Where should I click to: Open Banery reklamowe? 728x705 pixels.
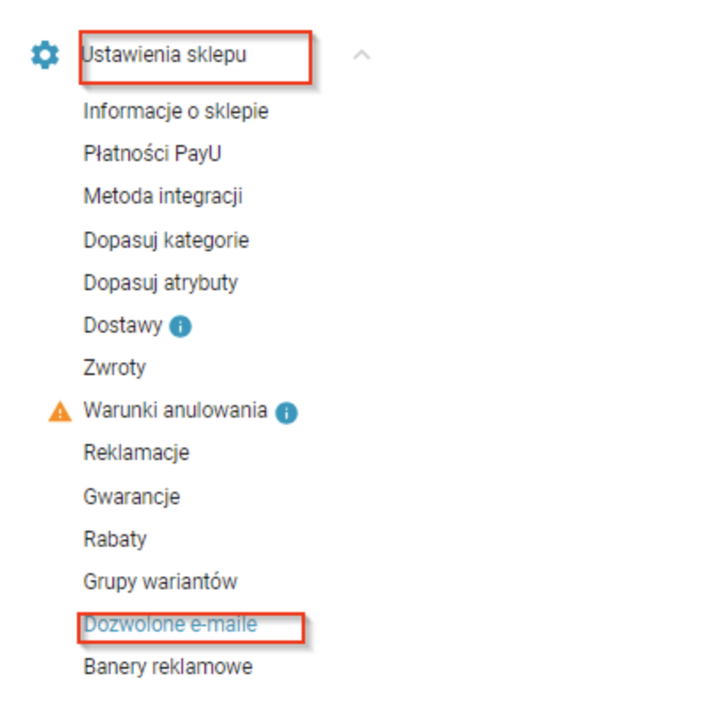click(168, 667)
